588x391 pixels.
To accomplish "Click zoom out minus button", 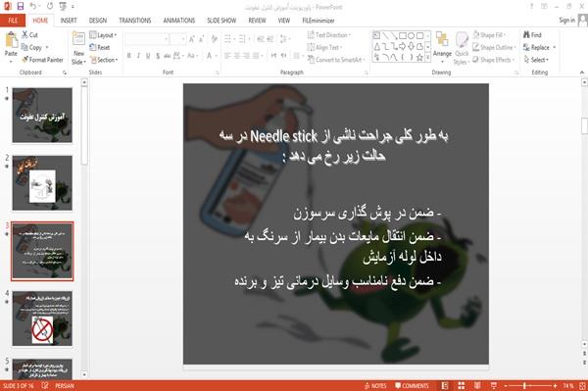I will [x=506, y=386].
